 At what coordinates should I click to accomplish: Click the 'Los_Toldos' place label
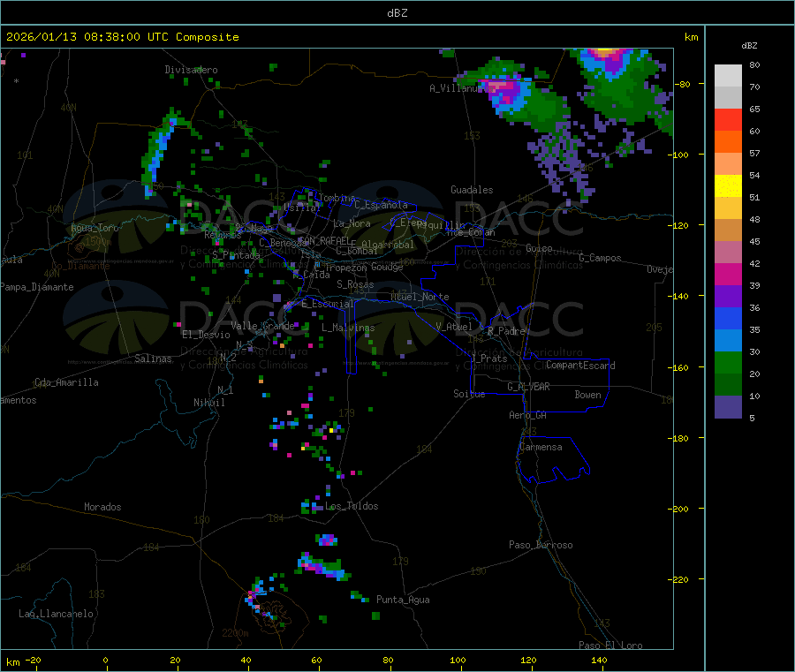point(352,506)
